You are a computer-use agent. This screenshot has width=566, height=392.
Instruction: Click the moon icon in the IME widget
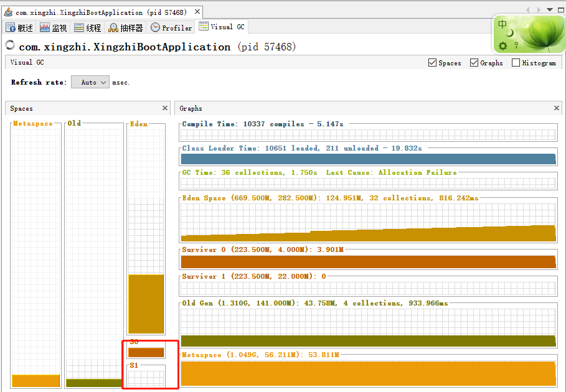coord(510,33)
